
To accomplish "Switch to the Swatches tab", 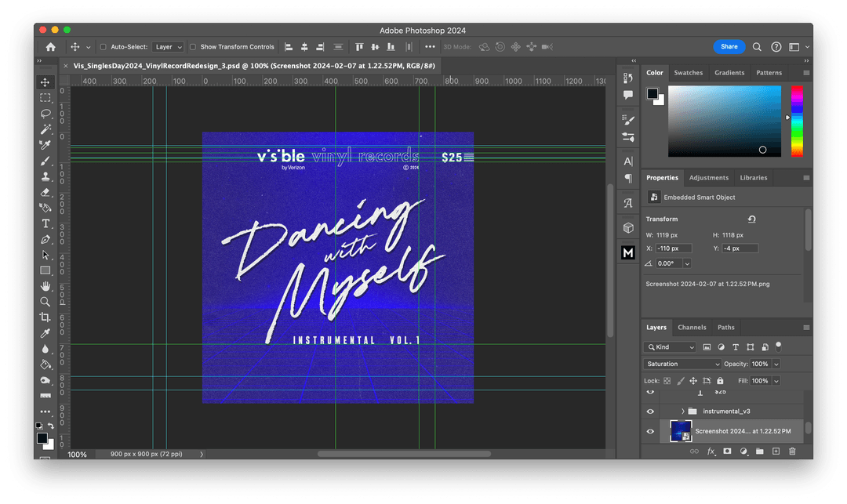I will (689, 73).
